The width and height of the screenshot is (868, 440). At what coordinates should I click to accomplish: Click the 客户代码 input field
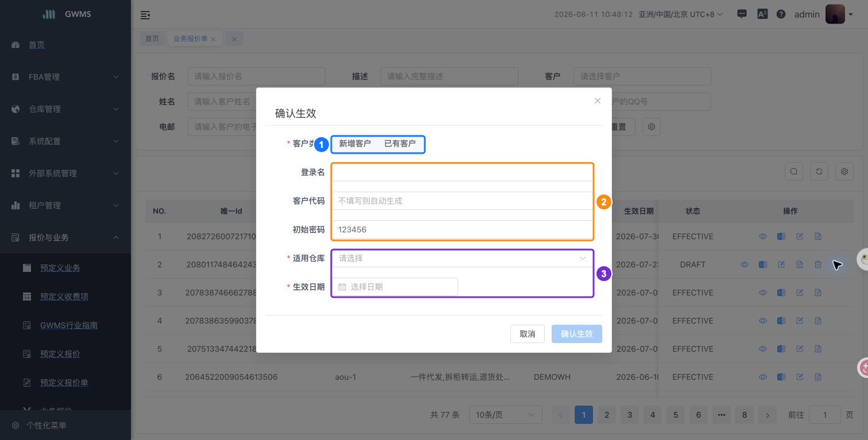(x=462, y=201)
